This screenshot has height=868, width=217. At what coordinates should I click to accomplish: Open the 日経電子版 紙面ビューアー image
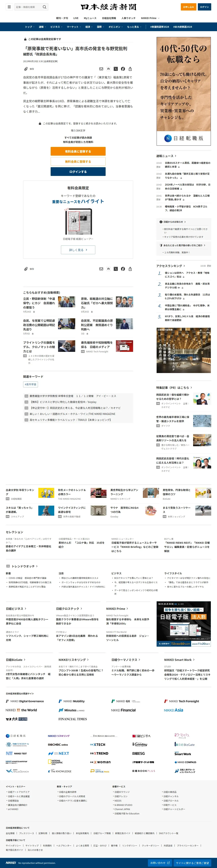point(78,221)
